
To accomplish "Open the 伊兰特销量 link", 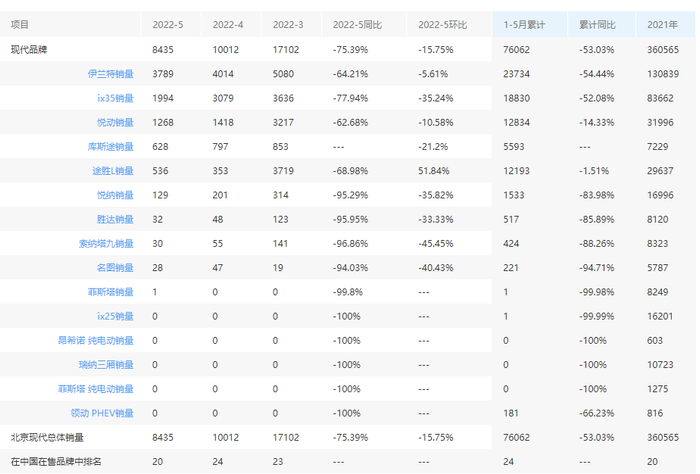I will (111, 74).
